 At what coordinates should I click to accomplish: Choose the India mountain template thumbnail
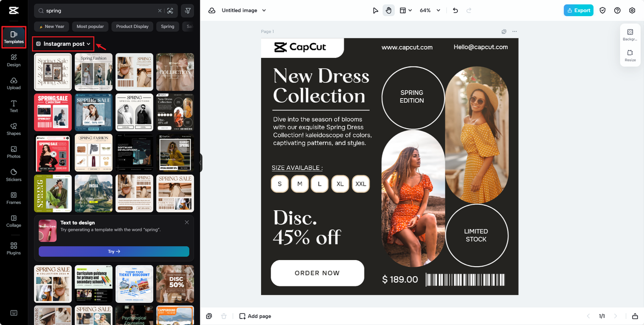pyautogui.click(x=94, y=193)
